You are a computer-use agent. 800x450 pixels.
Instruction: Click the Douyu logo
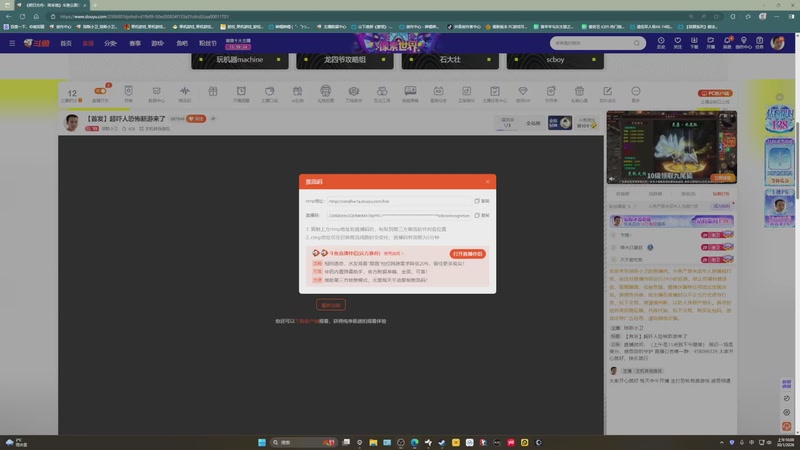point(37,43)
